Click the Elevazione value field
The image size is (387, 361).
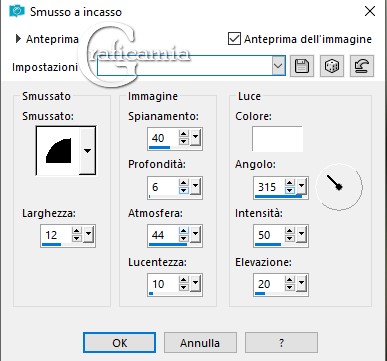269,284
